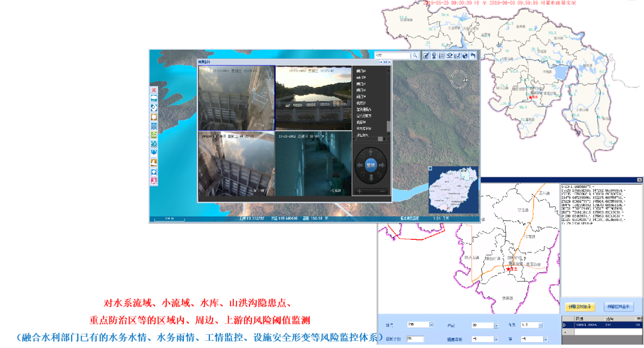This screenshot has height=348, width=644.
Task: Click the green camera icon in left toolbar
Action: coord(154,135)
